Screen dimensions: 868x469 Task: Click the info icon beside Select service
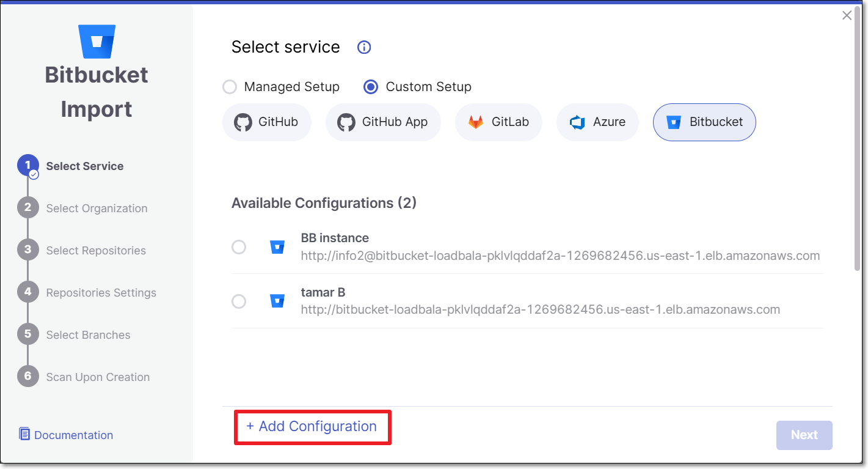pos(364,48)
